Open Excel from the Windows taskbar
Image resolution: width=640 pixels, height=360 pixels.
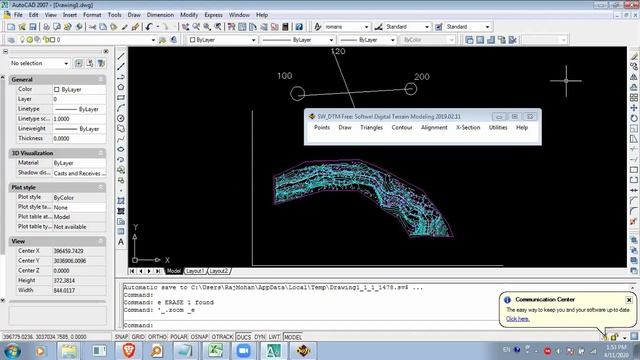click(215, 351)
